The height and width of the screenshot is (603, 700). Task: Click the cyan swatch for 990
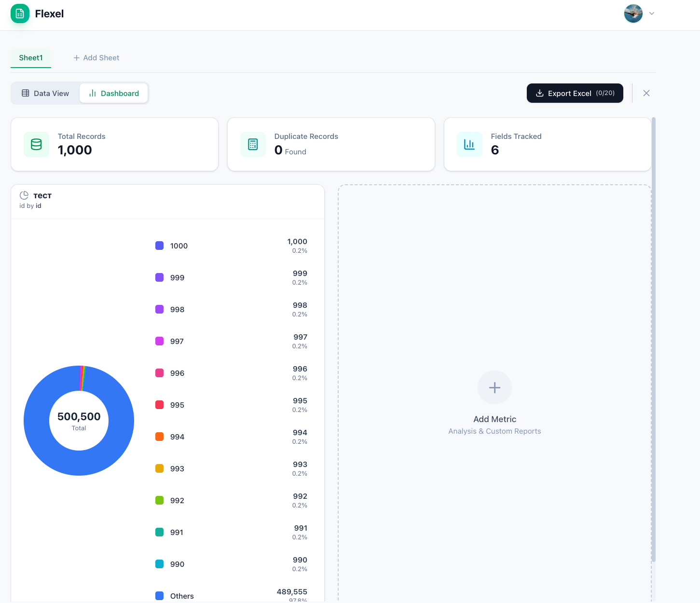159,564
